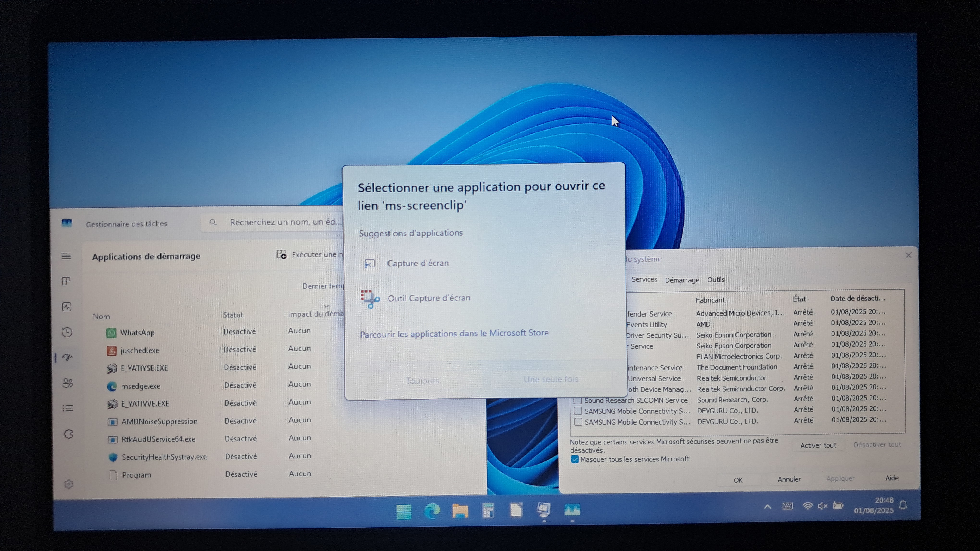Image resolution: width=980 pixels, height=551 pixels.
Task: Click the SecurityHealthSystray.exe shield icon
Action: 113,457
